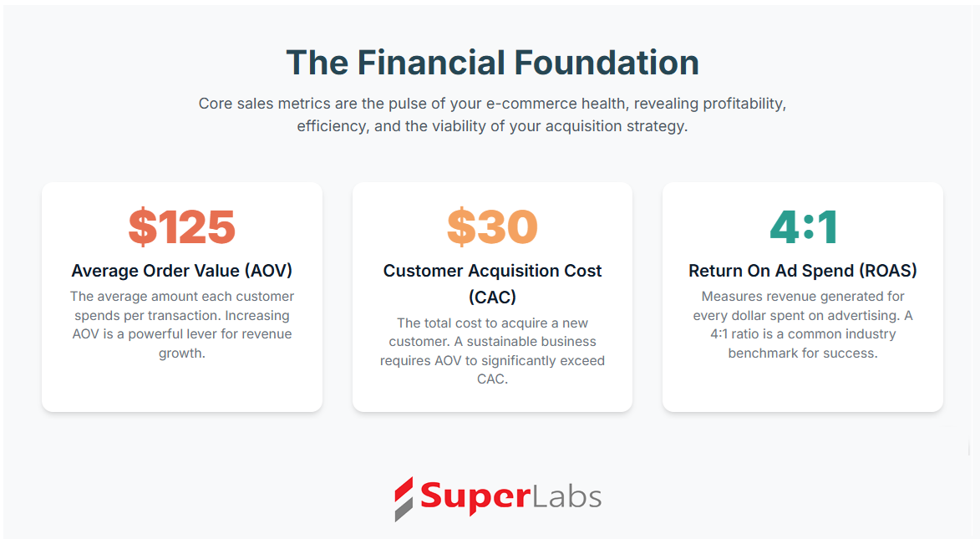Click 'powerful lever for revenue' line
Viewport: 980px width, 539px height.
coord(210,334)
